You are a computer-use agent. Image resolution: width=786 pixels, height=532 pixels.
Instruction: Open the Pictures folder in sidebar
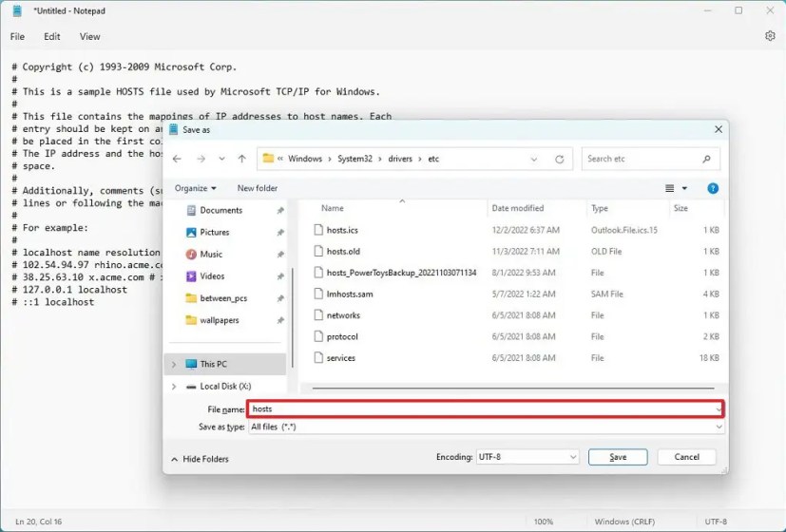pyautogui.click(x=214, y=232)
